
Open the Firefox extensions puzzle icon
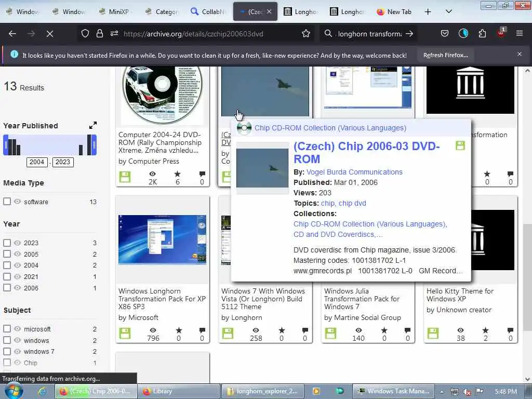(482, 33)
